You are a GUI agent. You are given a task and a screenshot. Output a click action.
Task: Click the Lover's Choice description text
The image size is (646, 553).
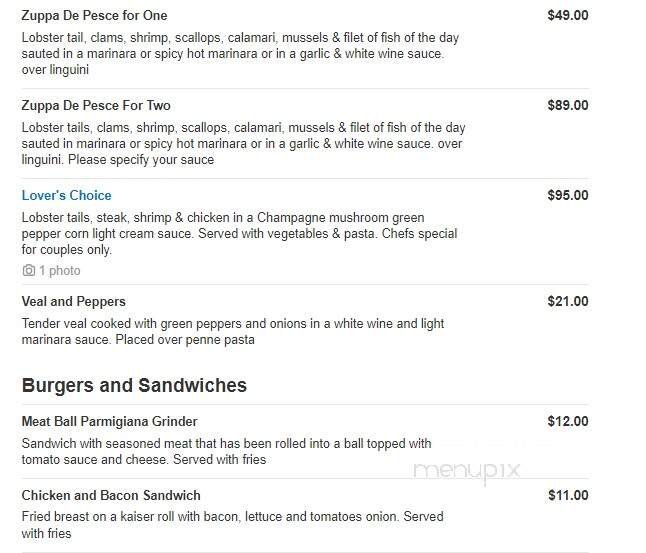pos(239,234)
